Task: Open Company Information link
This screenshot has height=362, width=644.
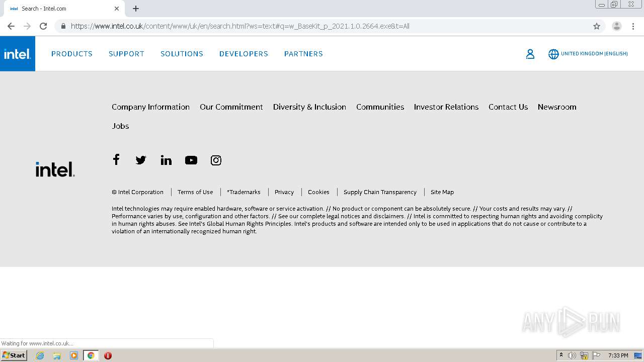Action: (x=150, y=107)
